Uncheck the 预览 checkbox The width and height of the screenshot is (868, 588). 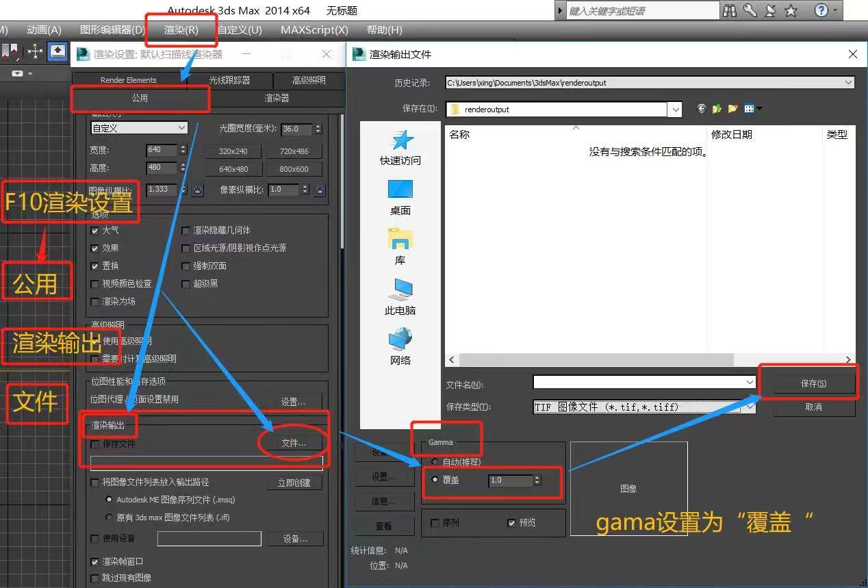point(510,522)
